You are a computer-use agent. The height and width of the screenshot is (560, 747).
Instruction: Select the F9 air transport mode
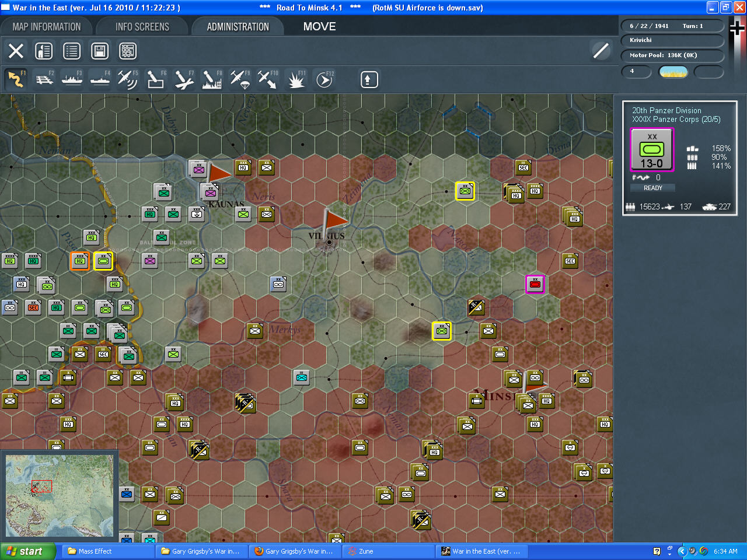pyautogui.click(x=240, y=79)
